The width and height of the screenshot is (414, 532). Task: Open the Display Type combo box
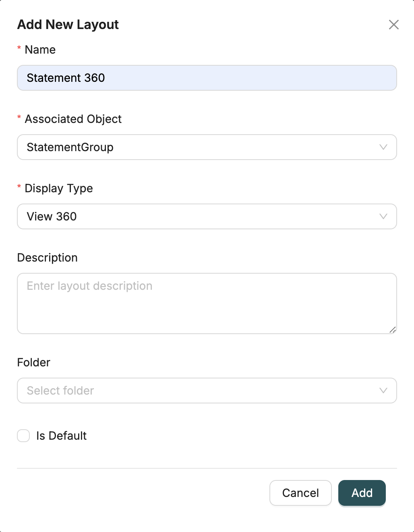(201, 216)
